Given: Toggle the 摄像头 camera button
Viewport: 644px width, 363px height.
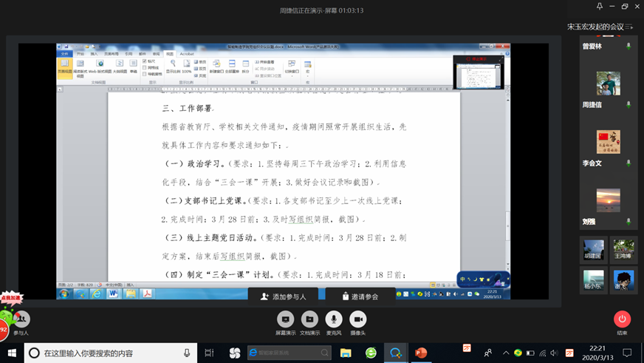Looking at the screenshot, I should pyautogui.click(x=357, y=319).
